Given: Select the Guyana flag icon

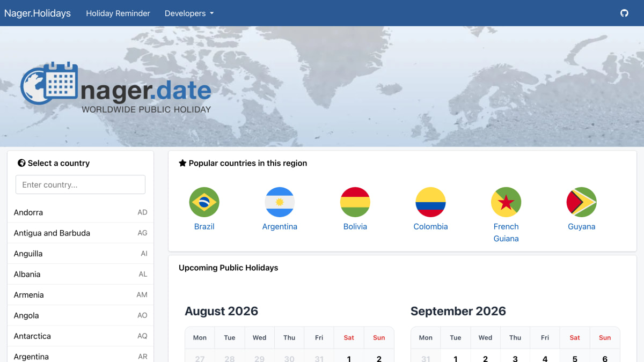Looking at the screenshot, I should (582, 202).
